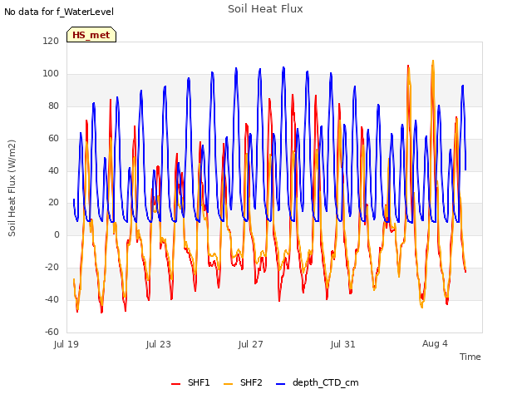Click the blue depth_CTD_cm legend swatch
Viewport: 532px width, 399px height.
(281, 384)
